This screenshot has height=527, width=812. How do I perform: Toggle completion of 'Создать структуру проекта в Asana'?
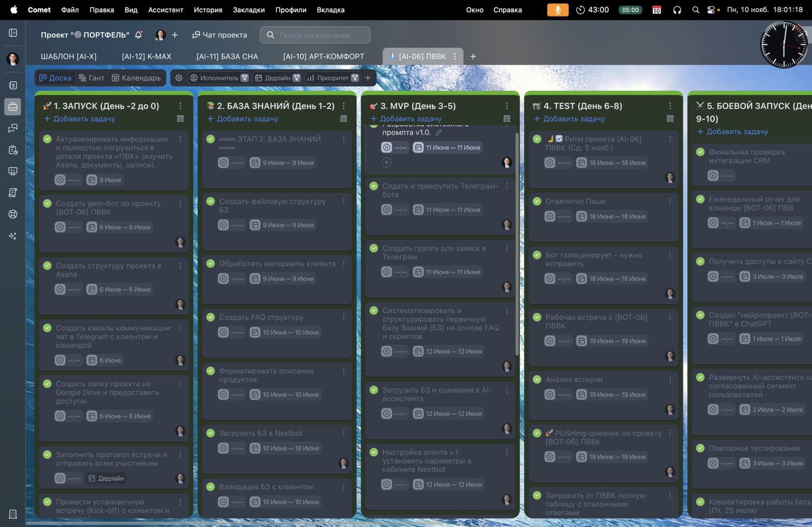[47, 266]
